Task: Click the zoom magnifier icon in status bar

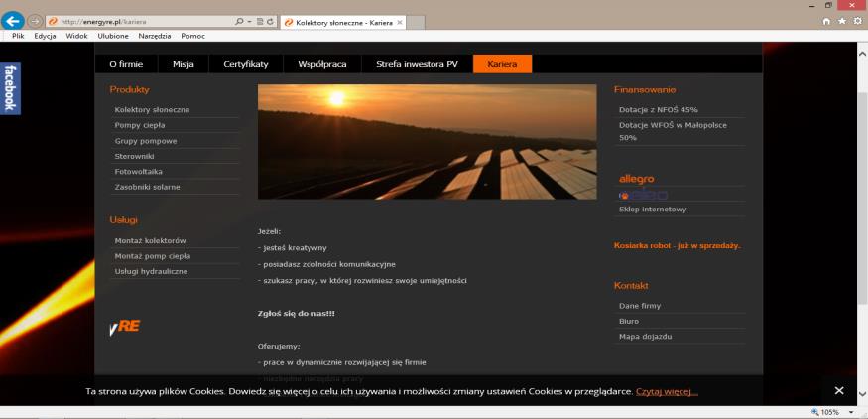Action: coord(815,412)
